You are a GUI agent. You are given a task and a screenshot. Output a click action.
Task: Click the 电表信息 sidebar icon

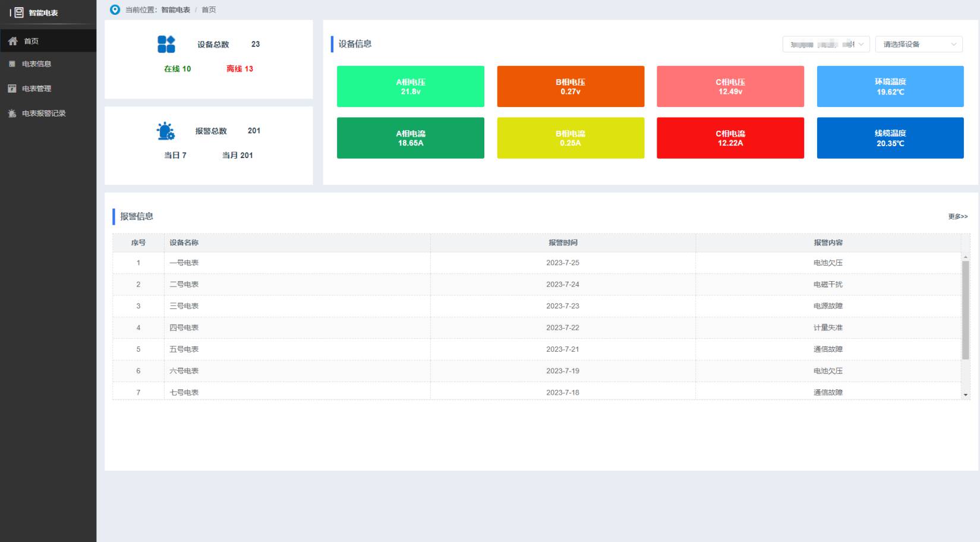[x=12, y=64]
